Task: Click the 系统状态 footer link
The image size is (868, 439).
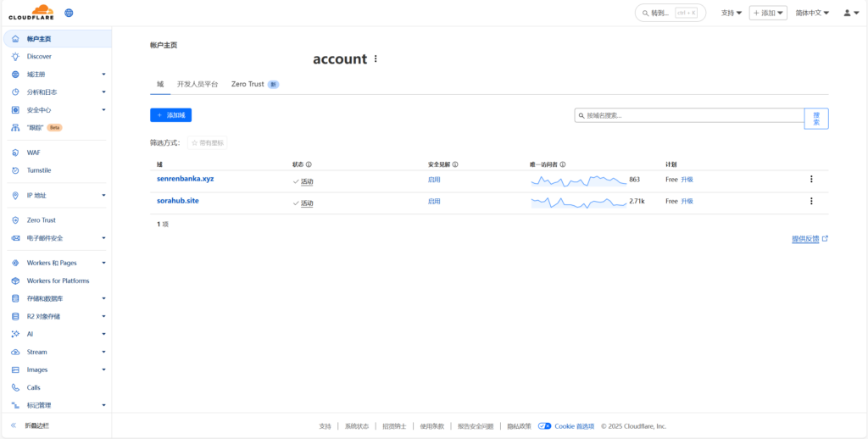Action: 357,426
